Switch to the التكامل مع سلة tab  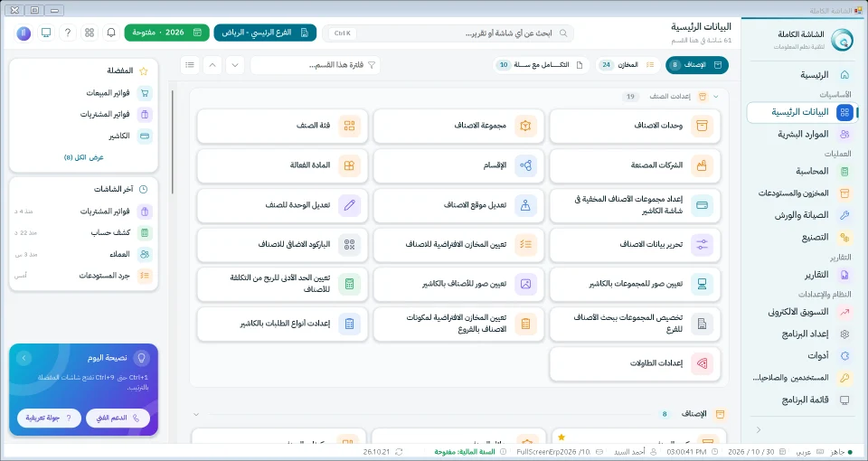(542, 65)
